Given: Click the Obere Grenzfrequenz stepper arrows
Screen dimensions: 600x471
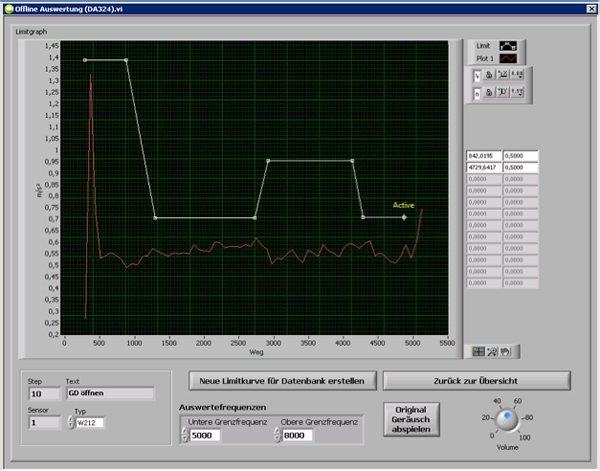Looking at the screenshot, I should click(277, 435).
